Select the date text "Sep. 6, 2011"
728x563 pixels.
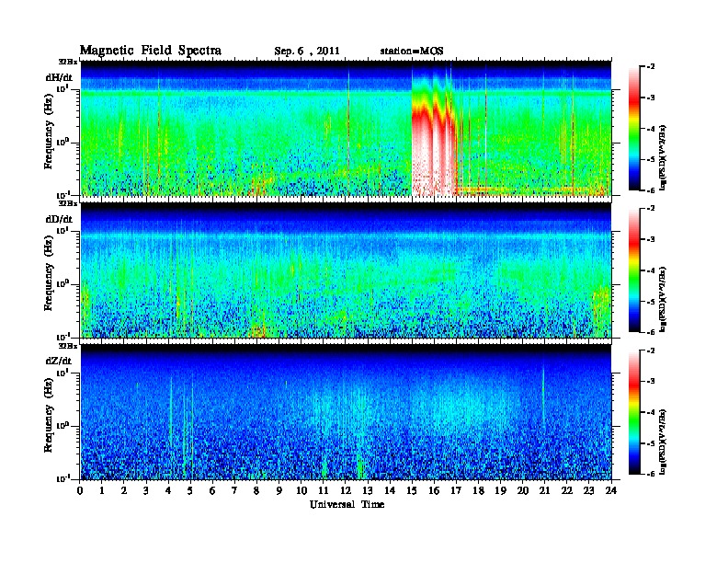(307, 52)
